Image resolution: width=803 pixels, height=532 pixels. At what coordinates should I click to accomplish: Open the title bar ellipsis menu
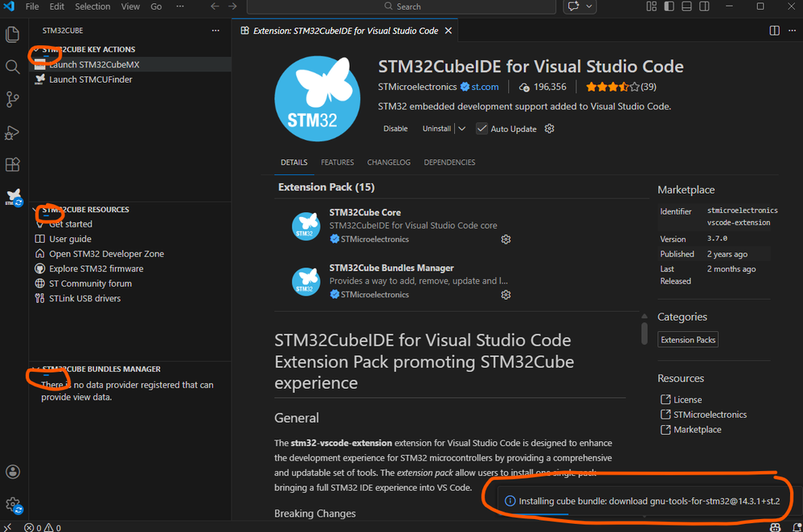pyautogui.click(x=180, y=6)
